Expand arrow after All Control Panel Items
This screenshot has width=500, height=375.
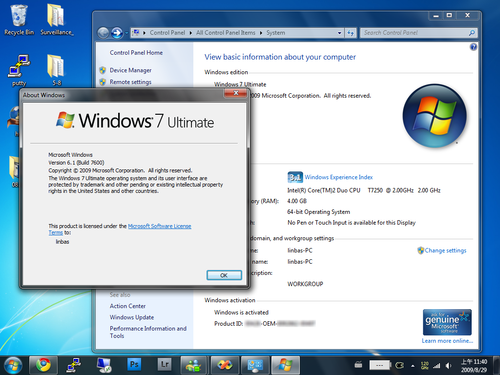261,33
